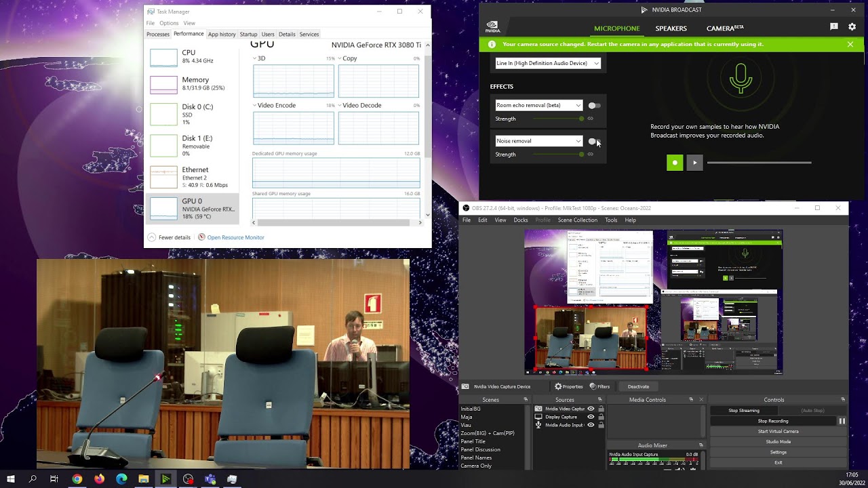
Task: Open Task Manager Options menu
Action: 169,23
